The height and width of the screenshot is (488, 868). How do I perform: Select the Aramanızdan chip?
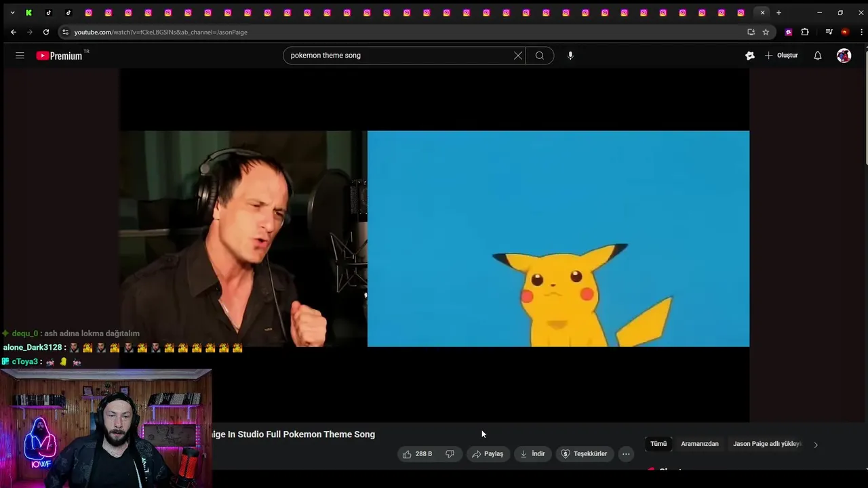700,444
